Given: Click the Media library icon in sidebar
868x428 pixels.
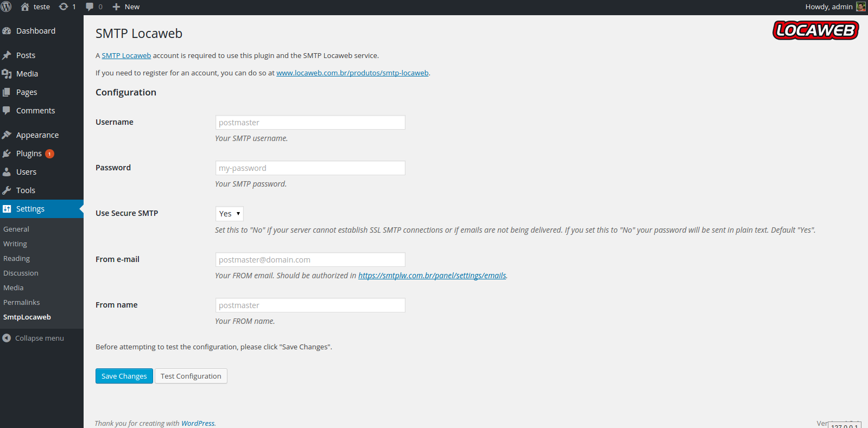Looking at the screenshot, I should pyautogui.click(x=7, y=74).
